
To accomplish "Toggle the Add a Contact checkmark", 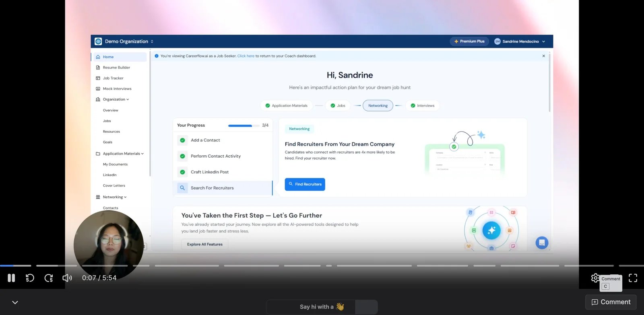I will [182, 140].
